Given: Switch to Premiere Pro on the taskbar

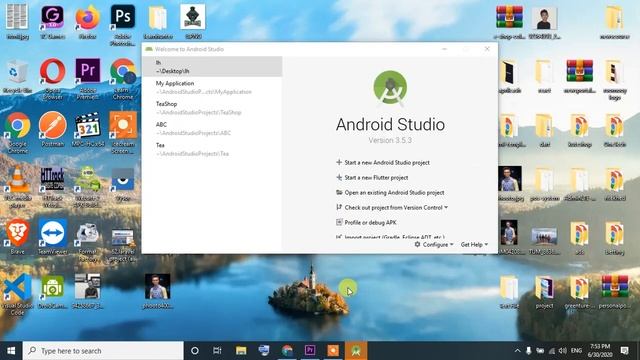Looking at the screenshot, I should pos(310,351).
